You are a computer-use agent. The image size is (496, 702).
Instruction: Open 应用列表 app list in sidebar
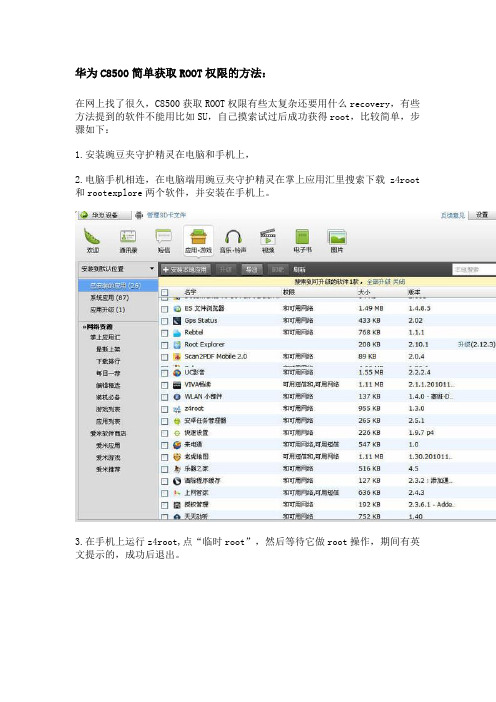tap(107, 421)
